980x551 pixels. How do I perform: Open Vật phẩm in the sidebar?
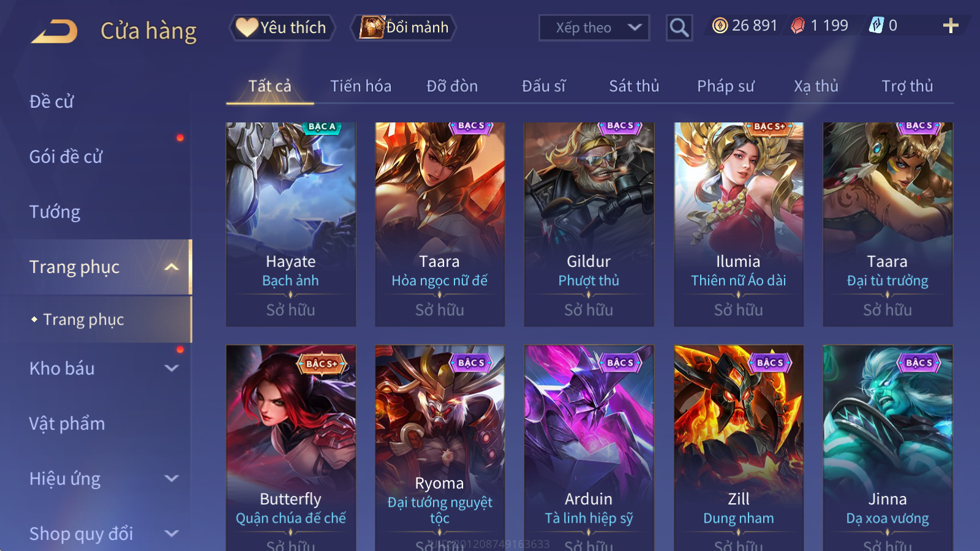coord(67,424)
